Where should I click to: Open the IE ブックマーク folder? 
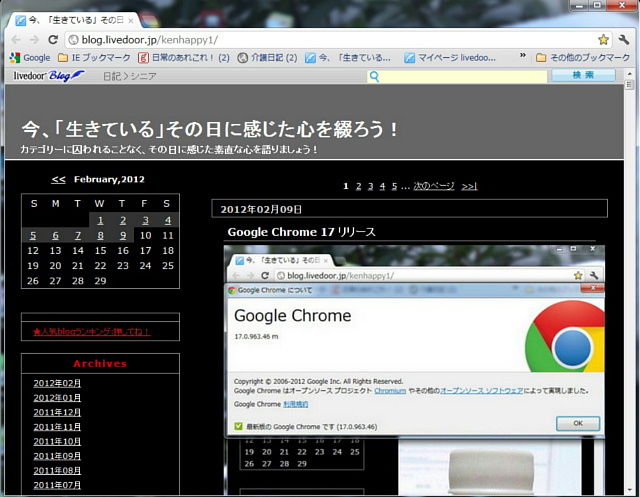pyautogui.click(x=94, y=58)
